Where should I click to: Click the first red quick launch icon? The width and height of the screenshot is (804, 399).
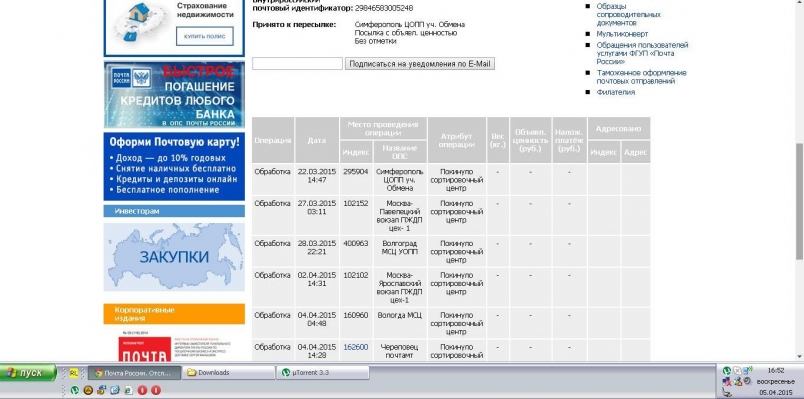142,390
